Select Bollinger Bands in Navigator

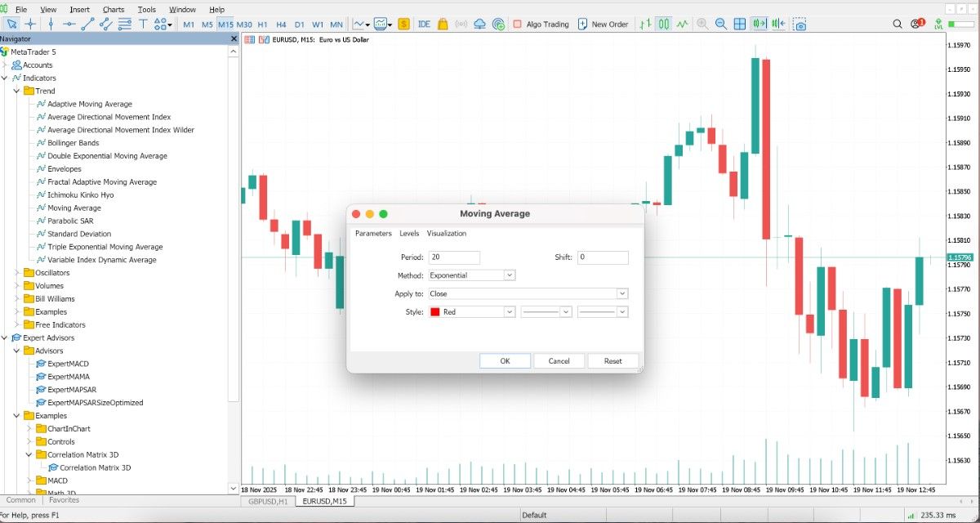pos(73,143)
